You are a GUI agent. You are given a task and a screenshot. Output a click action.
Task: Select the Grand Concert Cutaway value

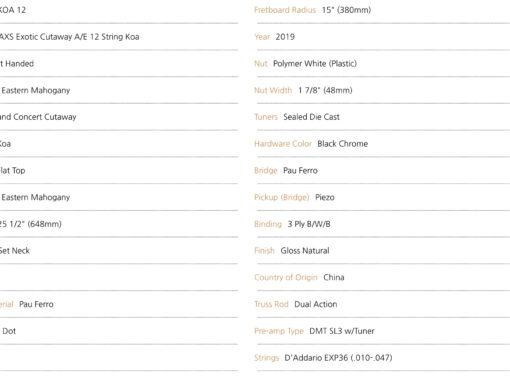click(x=38, y=117)
